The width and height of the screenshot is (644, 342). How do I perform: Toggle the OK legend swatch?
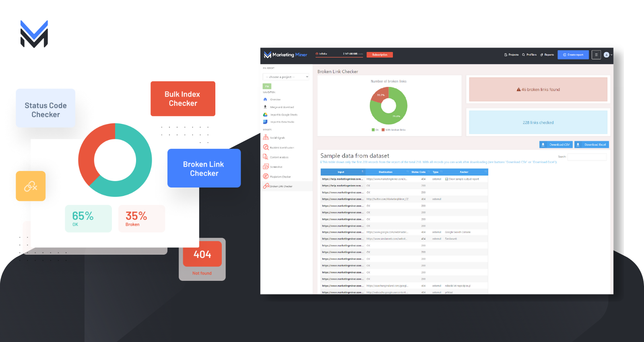click(373, 130)
